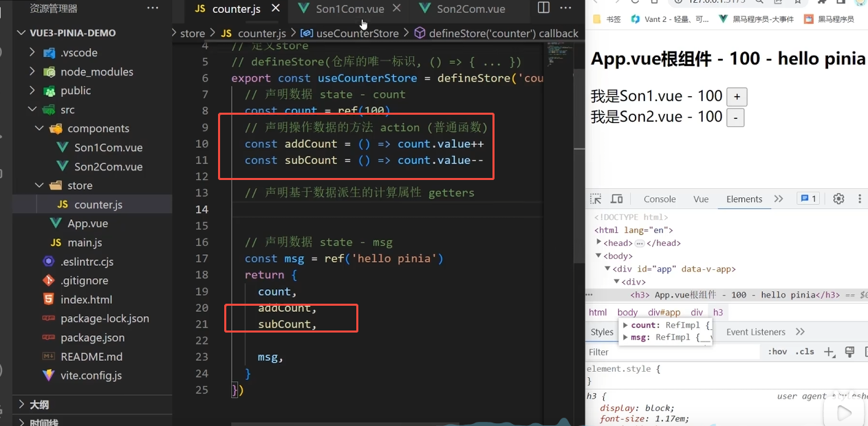Expand the .vscode folder
868x426 pixels.
[32, 52]
